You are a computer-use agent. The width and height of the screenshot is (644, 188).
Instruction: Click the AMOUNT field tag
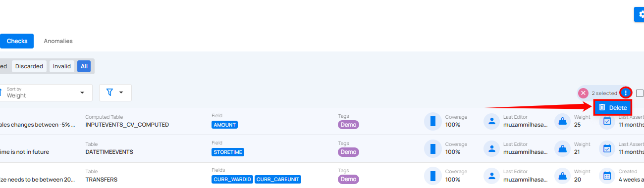pyautogui.click(x=225, y=125)
